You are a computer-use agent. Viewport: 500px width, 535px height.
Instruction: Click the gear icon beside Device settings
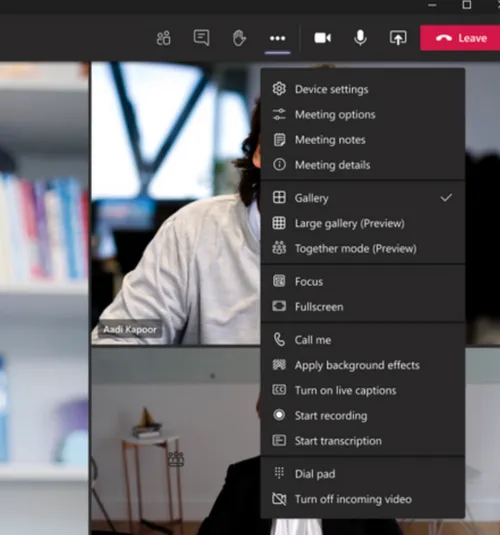pos(279,89)
